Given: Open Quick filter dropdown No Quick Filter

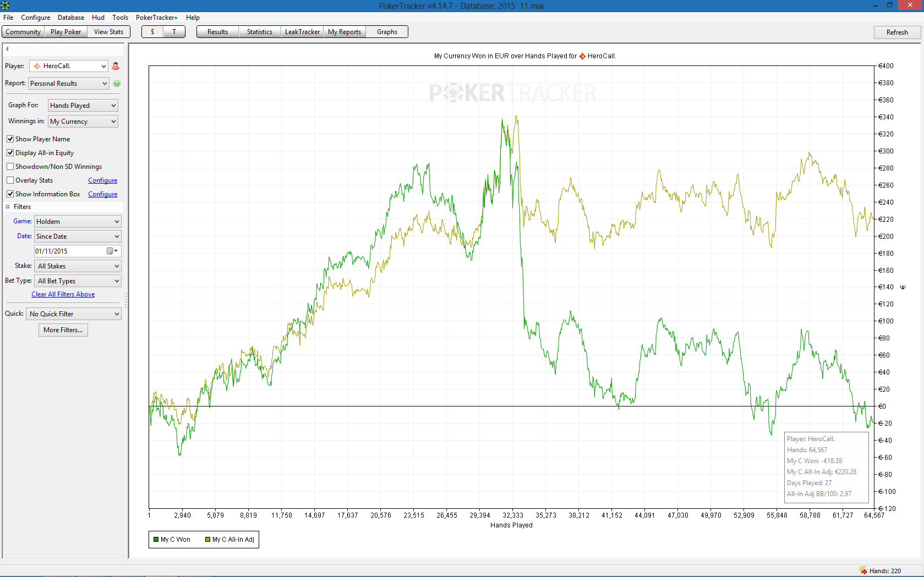Looking at the screenshot, I should coord(74,314).
